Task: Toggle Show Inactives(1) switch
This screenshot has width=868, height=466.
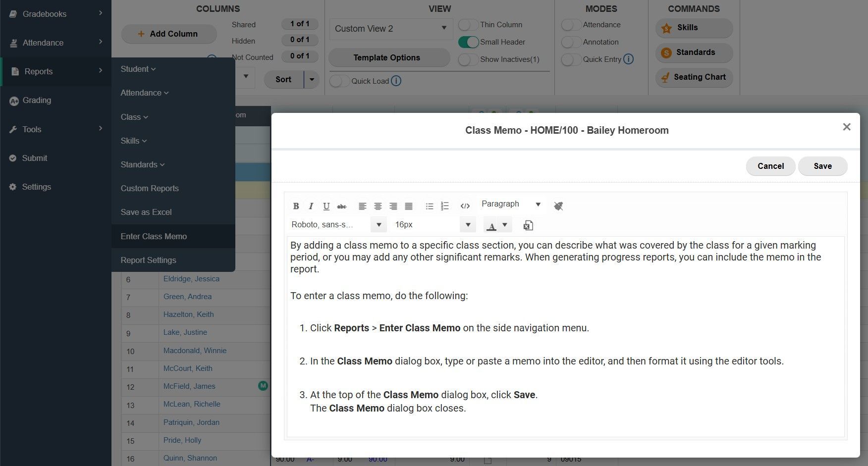Action: 468,59
